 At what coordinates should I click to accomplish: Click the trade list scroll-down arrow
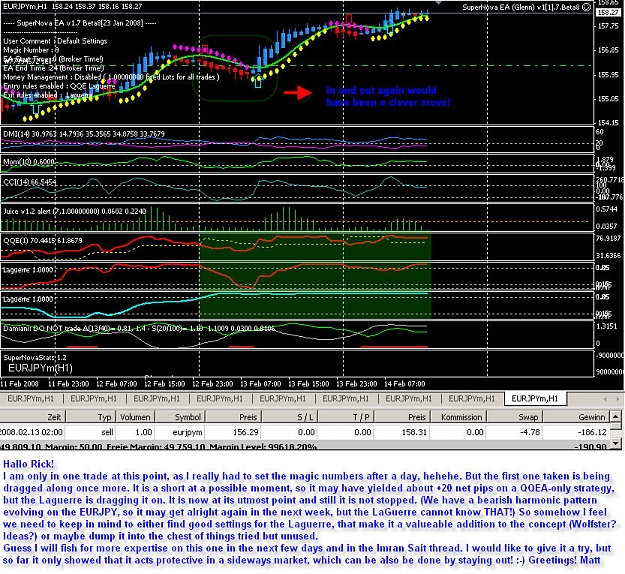point(616,443)
